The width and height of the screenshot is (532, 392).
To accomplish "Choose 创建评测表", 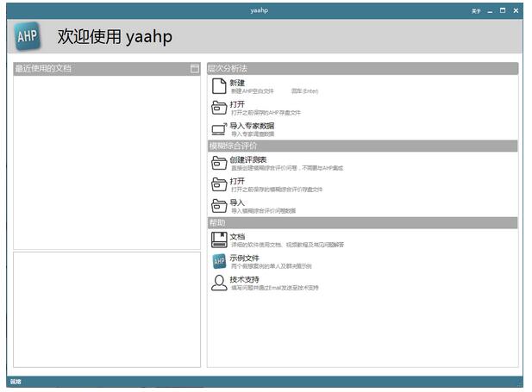I will pyautogui.click(x=248, y=159).
